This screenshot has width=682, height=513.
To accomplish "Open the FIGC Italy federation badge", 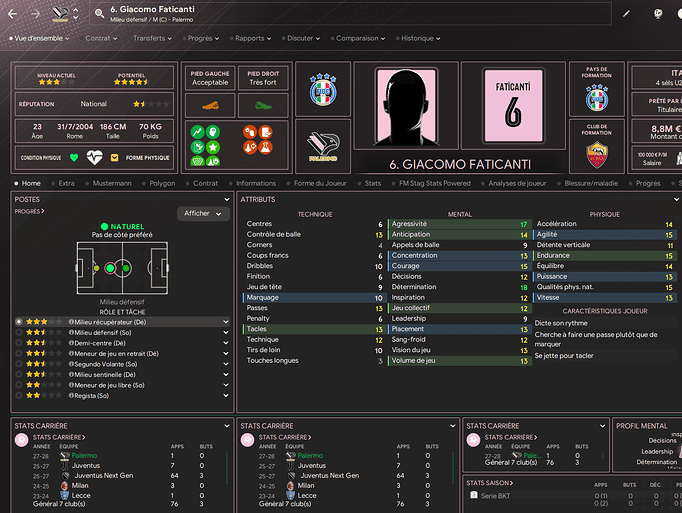I will pos(323,90).
